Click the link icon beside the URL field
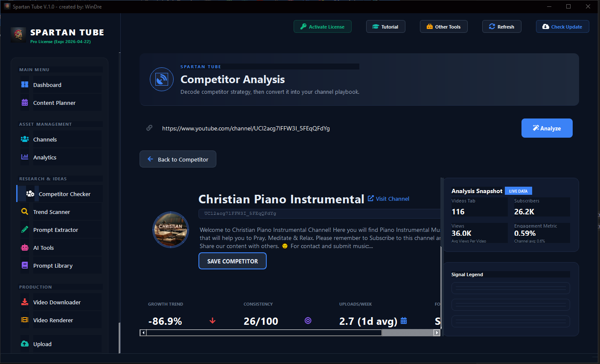This screenshot has height=364, width=600. (x=149, y=127)
